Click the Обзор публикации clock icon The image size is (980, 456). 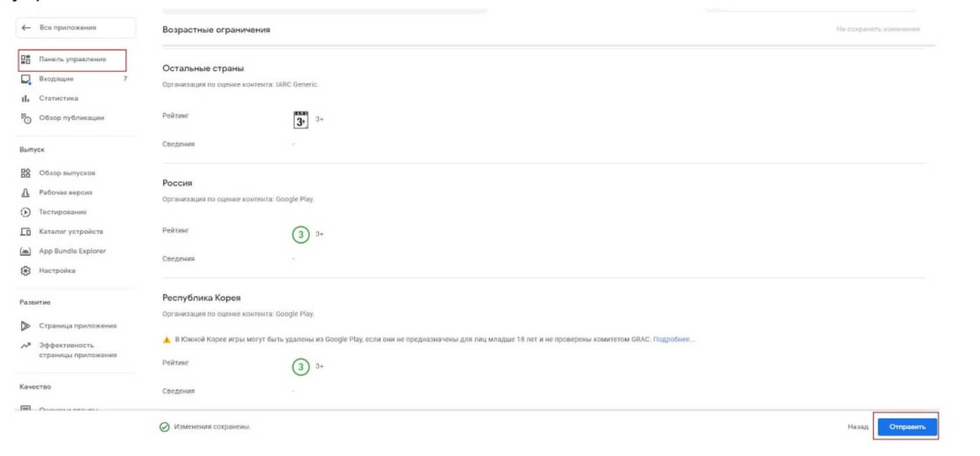click(26, 119)
